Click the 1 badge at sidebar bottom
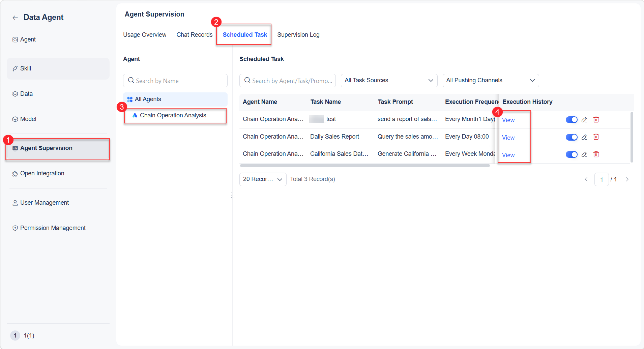Viewport: 644px width, 349px height. pyautogui.click(x=15, y=336)
